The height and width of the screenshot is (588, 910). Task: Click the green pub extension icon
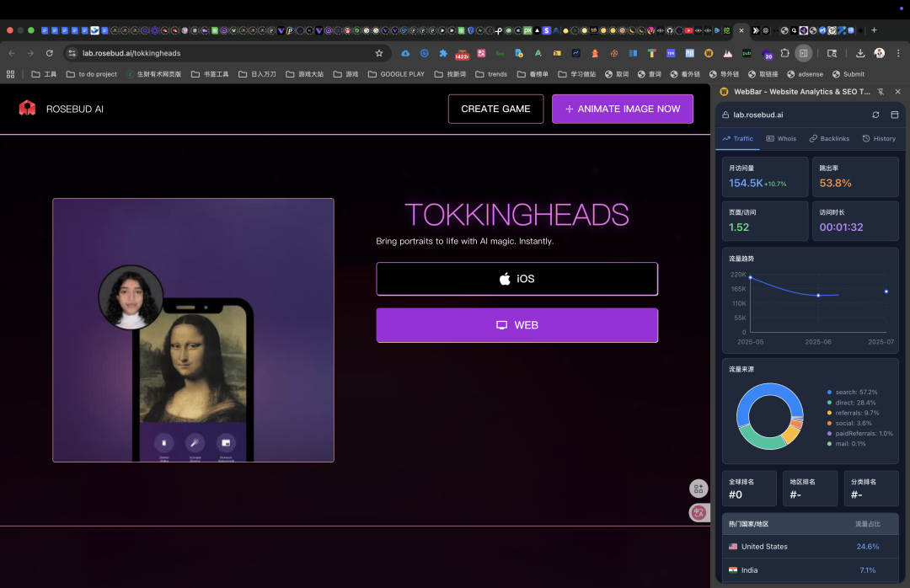(x=747, y=53)
